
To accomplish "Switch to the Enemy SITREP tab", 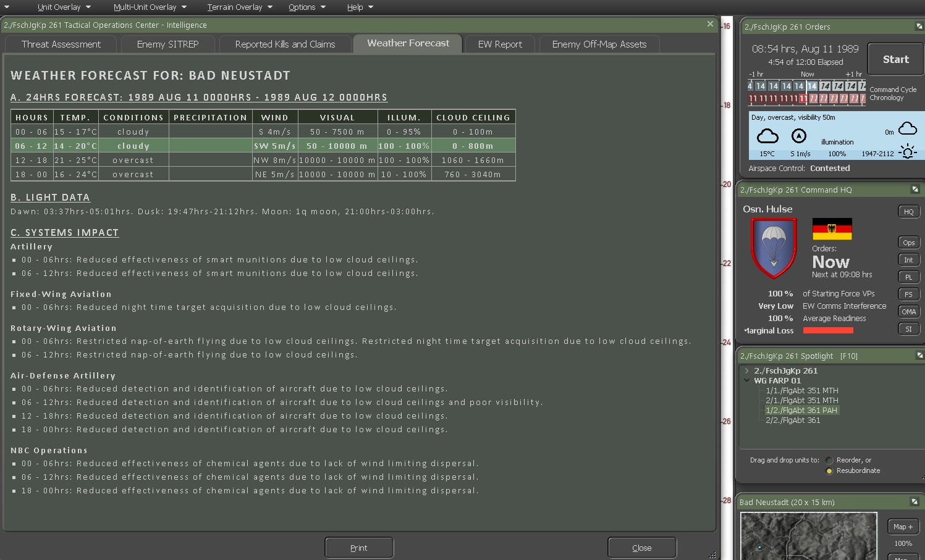I will 167,44.
